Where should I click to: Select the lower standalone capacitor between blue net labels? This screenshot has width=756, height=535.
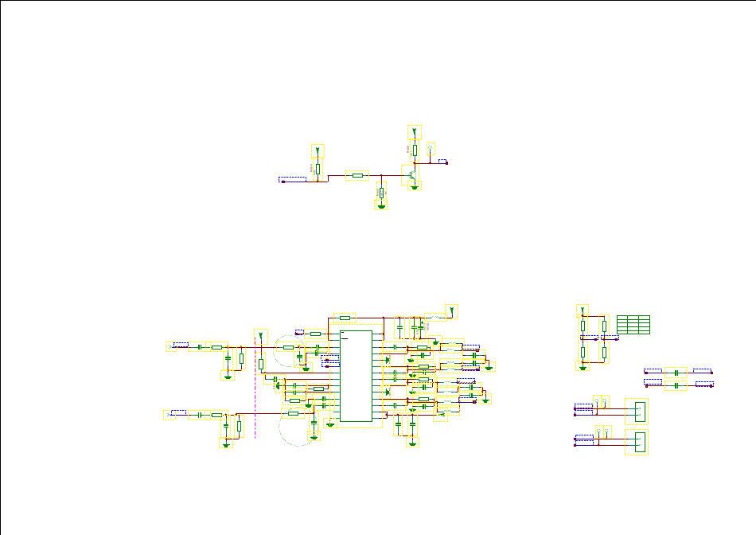tap(676, 385)
